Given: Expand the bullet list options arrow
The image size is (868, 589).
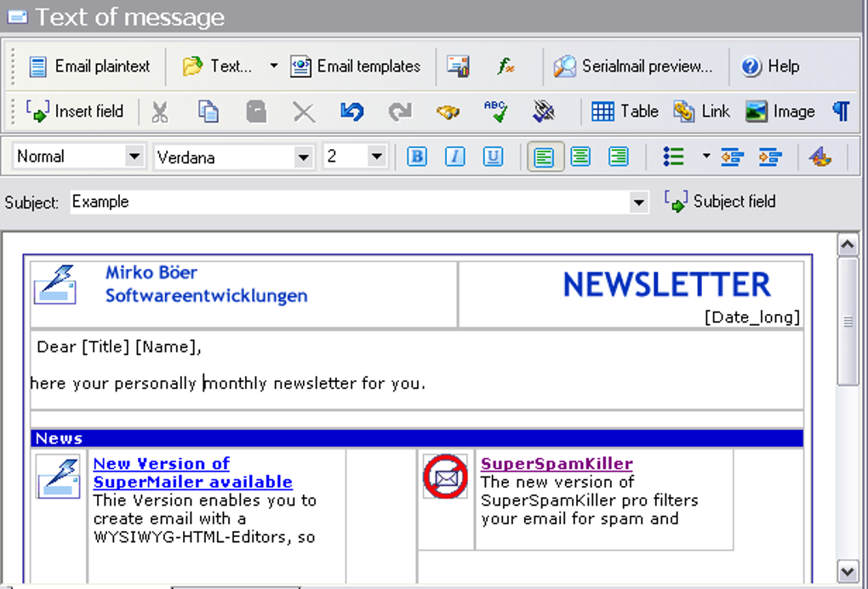Looking at the screenshot, I should point(705,156).
